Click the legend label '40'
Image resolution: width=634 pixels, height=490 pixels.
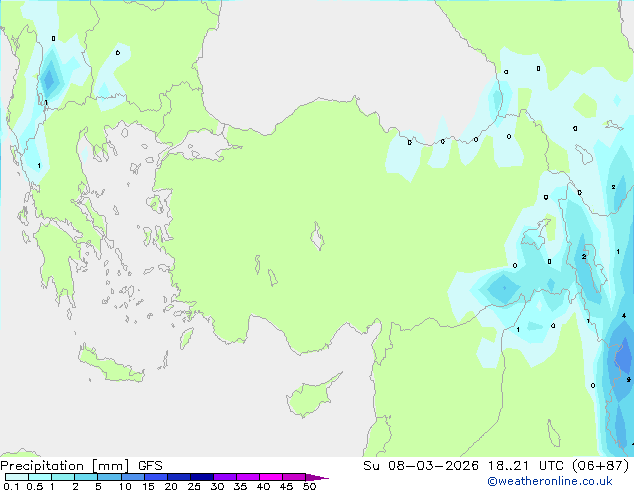pyautogui.click(x=263, y=486)
